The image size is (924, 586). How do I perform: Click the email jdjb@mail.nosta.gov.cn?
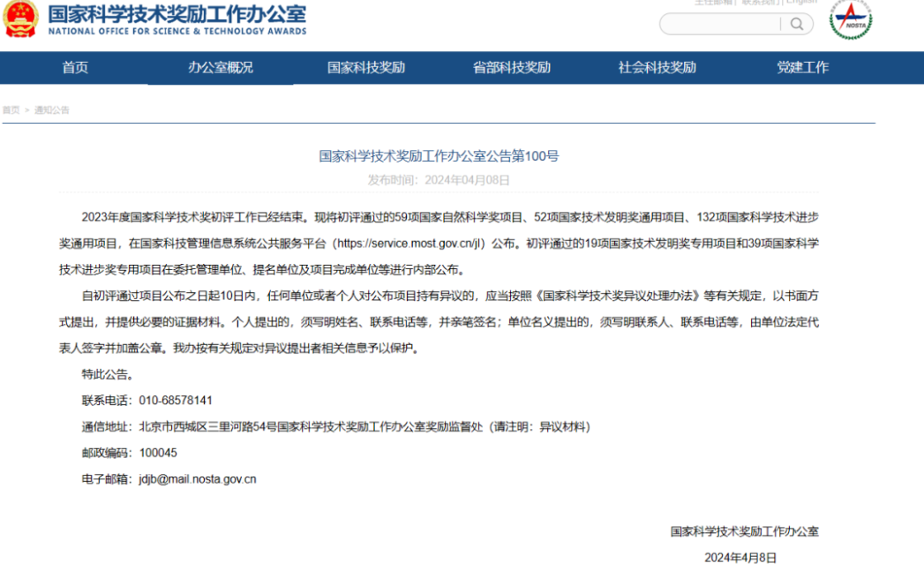tap(198, 479)
